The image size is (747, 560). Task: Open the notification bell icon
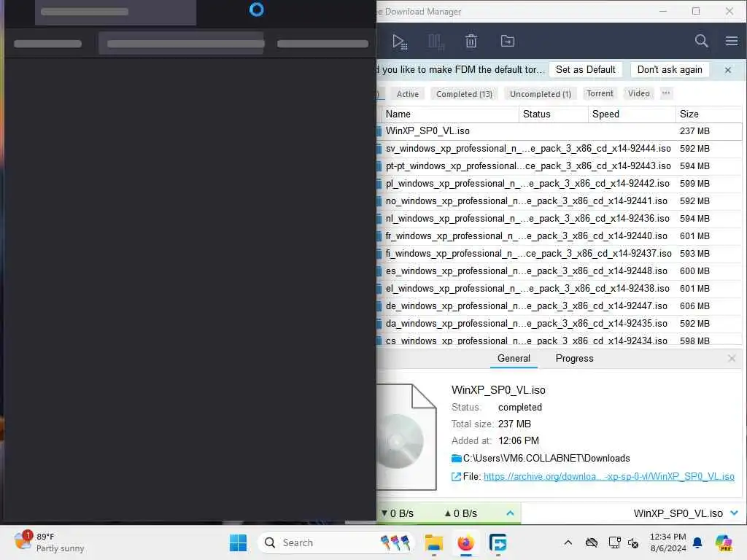pyautogui.click(x=697, y=542)
